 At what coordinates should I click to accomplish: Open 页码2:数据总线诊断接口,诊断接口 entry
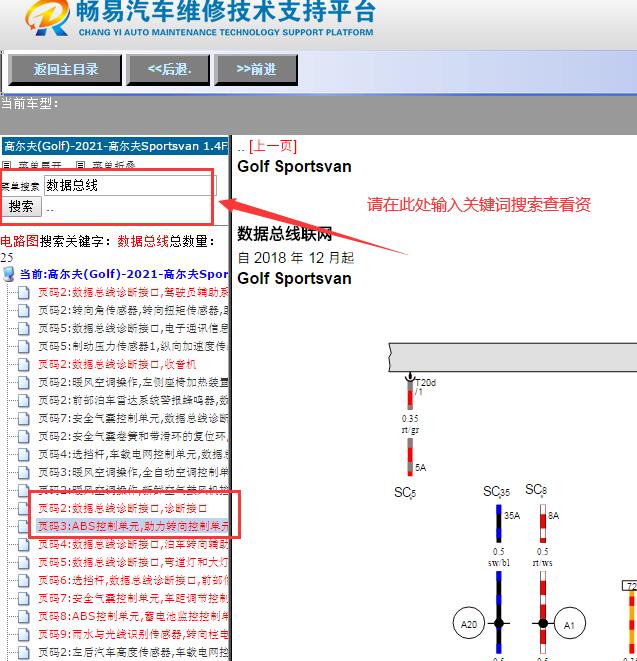tap(122, 508)
